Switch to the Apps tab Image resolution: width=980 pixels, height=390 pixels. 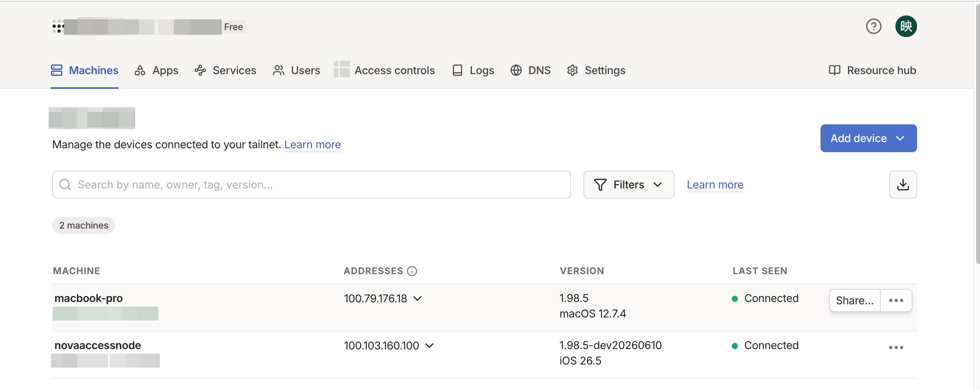[156, 71]
